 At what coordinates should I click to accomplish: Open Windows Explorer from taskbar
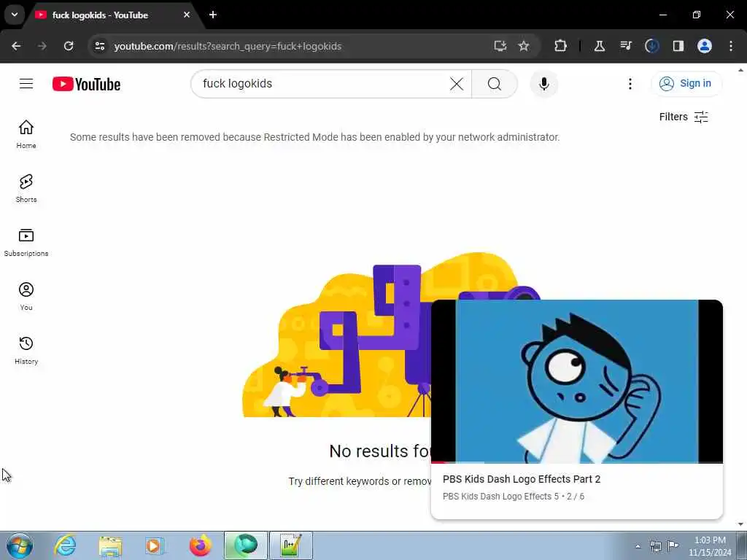(x=111, y=545)
